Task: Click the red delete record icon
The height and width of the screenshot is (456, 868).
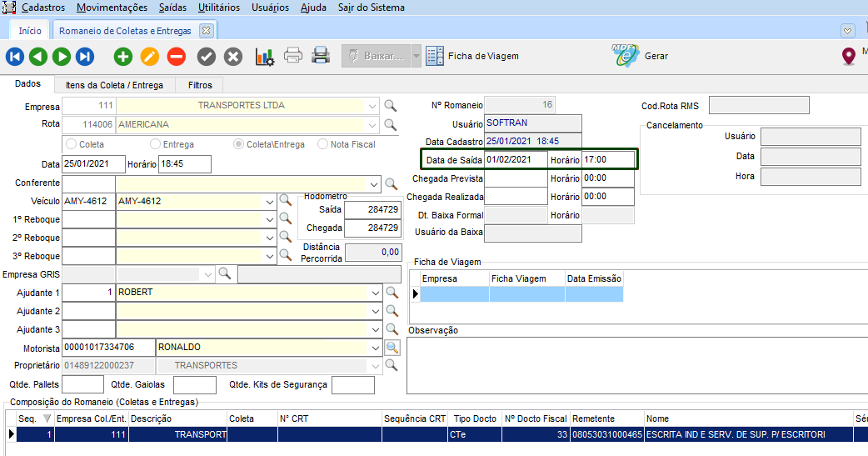Action: click(177, 57)
